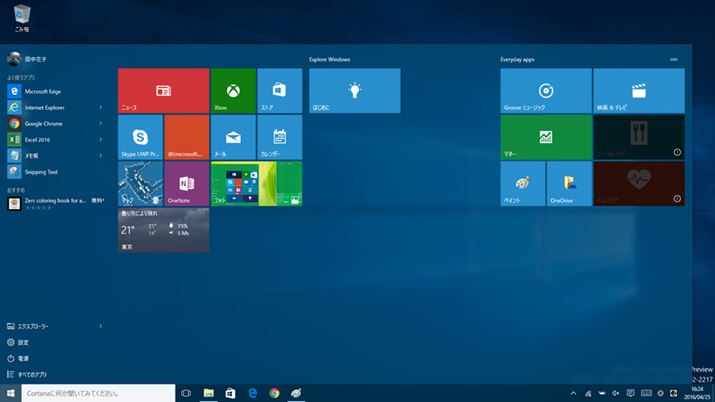Open the 映画 & テレビ tile
The width and height of the screenshot is (715, 402).
pyautogui.click(x=638, y=91)
